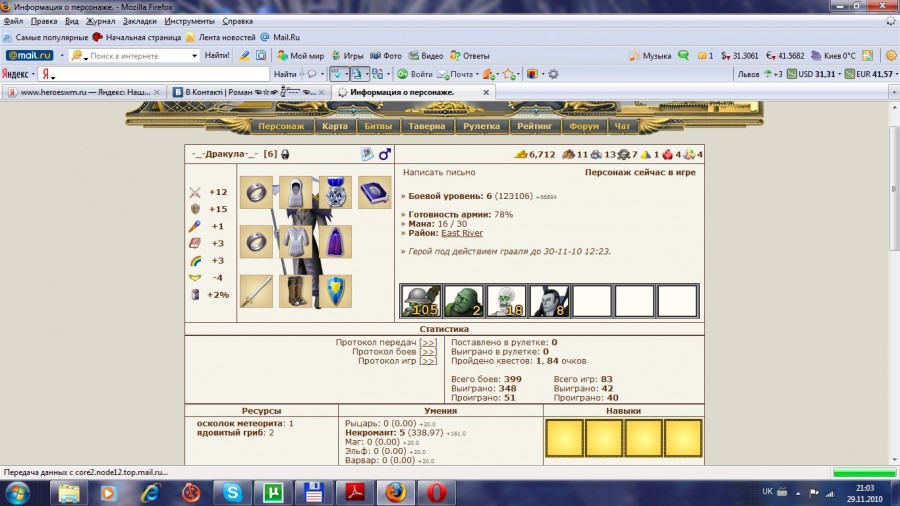Click the Игры toolbar item
900x506 pixels.
click(347, 56)
